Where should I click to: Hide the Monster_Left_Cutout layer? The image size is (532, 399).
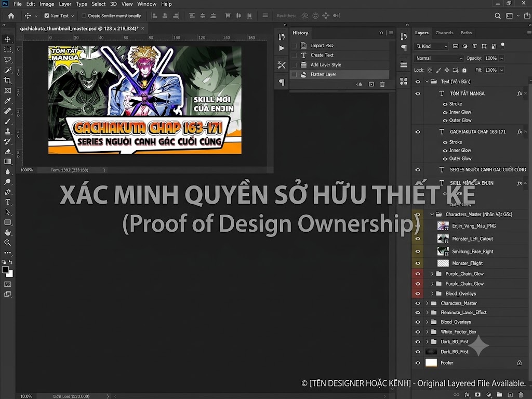pyautogui.click(x=418, y=239)
